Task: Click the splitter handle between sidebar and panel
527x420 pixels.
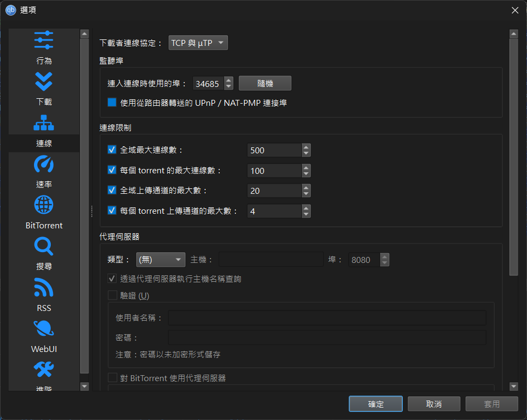Action: pyautogui.click(x=91, y=211)
